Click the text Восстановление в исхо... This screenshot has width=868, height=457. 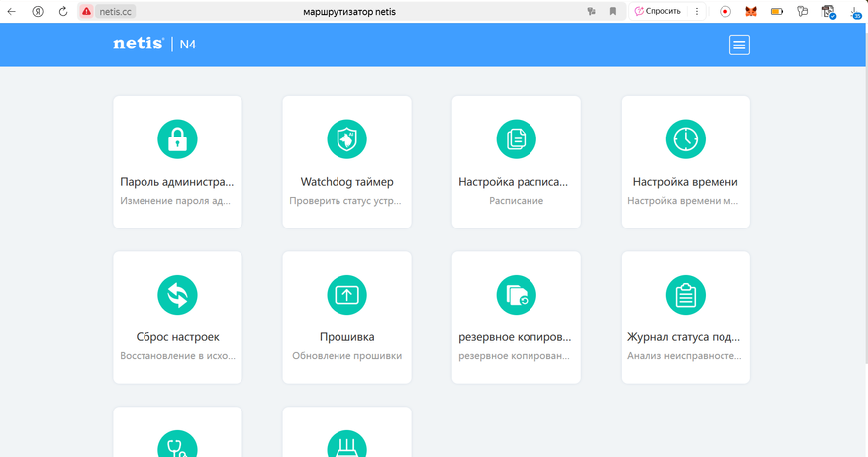coord(177,356)
